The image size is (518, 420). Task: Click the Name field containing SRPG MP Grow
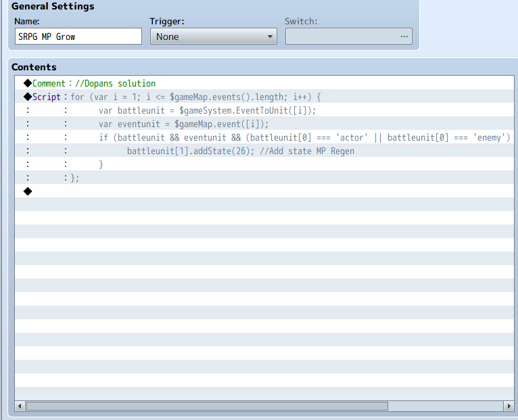pos(78,37)
